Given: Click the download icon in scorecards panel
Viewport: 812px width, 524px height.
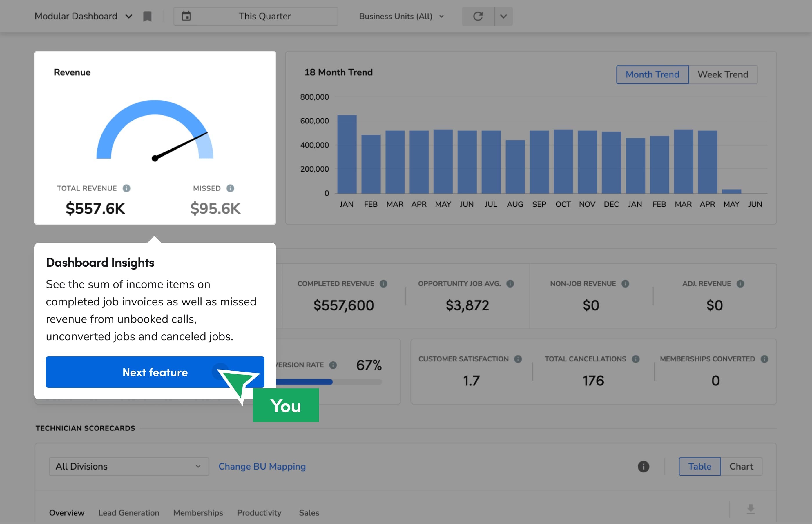Looking at the screenshot, I should tap(751, 509).
